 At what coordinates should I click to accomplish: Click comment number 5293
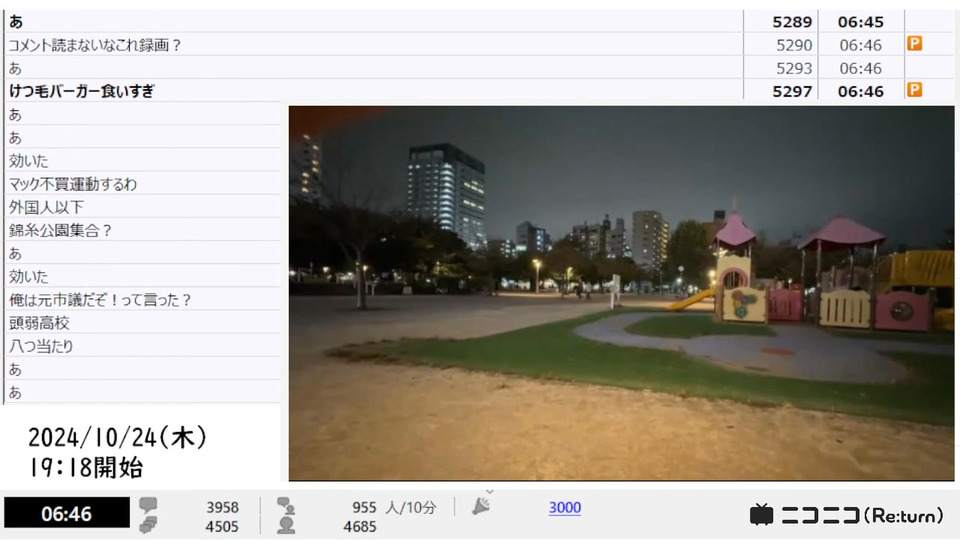tap(794, 69)
